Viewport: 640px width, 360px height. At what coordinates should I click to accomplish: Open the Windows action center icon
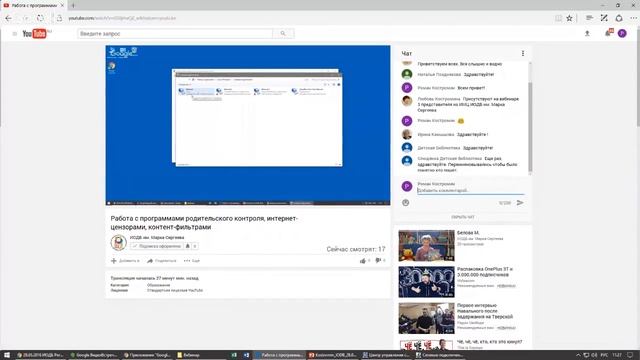click(x=630, y=355)
